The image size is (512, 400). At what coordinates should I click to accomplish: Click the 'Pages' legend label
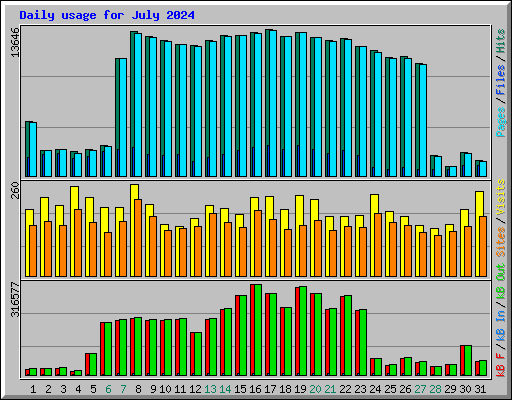coord(501,122)
